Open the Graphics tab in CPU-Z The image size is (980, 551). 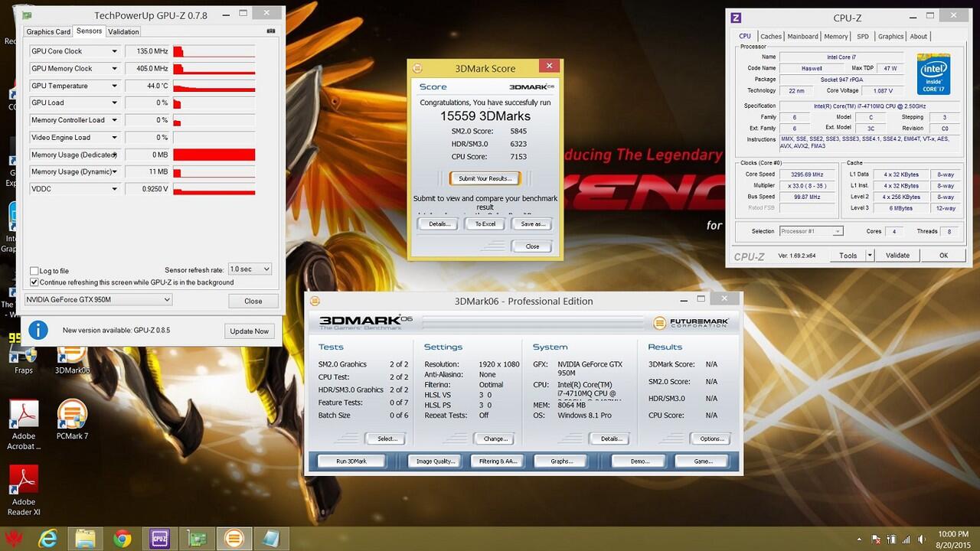click(x=890, y=36)
